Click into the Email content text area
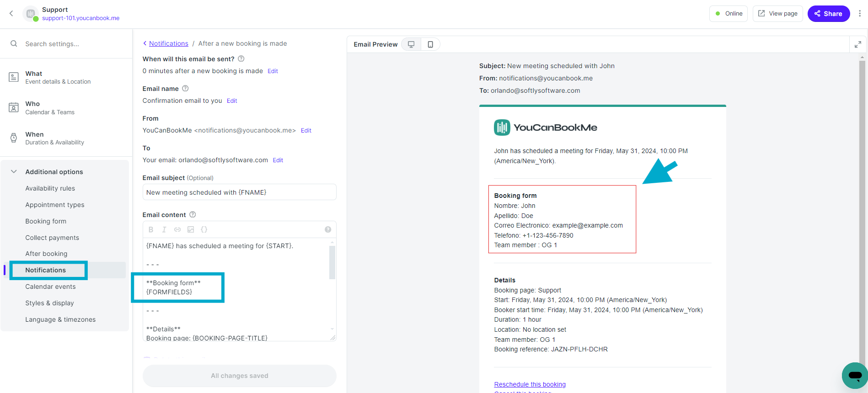This screenshot has height=393, width=868. pyautogui.click(x=236, y=290)
